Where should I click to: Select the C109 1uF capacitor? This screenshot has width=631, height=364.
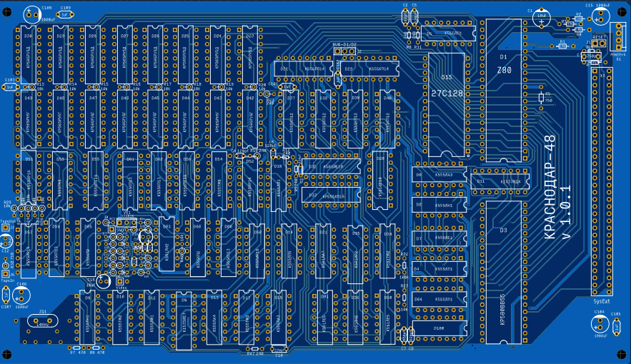(64, 14)
